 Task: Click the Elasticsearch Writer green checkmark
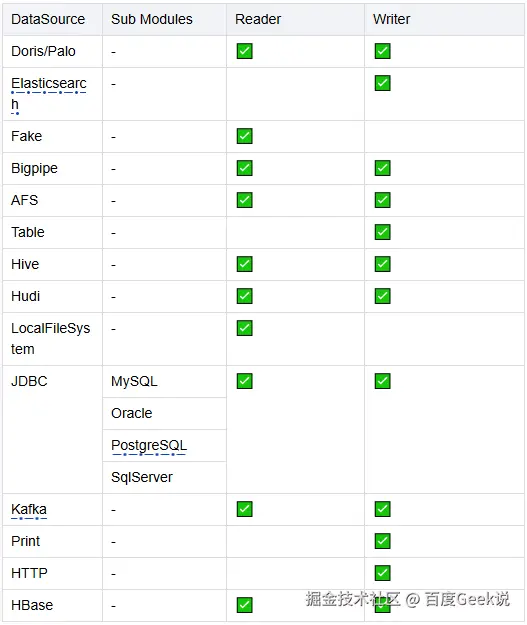point(382,83)
